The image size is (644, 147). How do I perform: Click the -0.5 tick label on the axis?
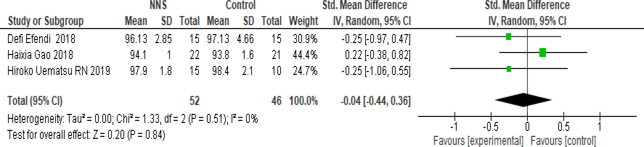[x=490, y=127]
